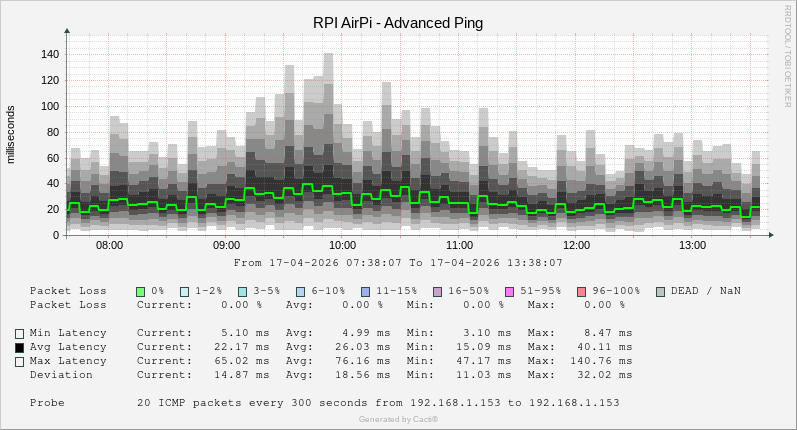Click the 10:00 time axis label
The image size is (797, 430).
[x=343, y=245]
